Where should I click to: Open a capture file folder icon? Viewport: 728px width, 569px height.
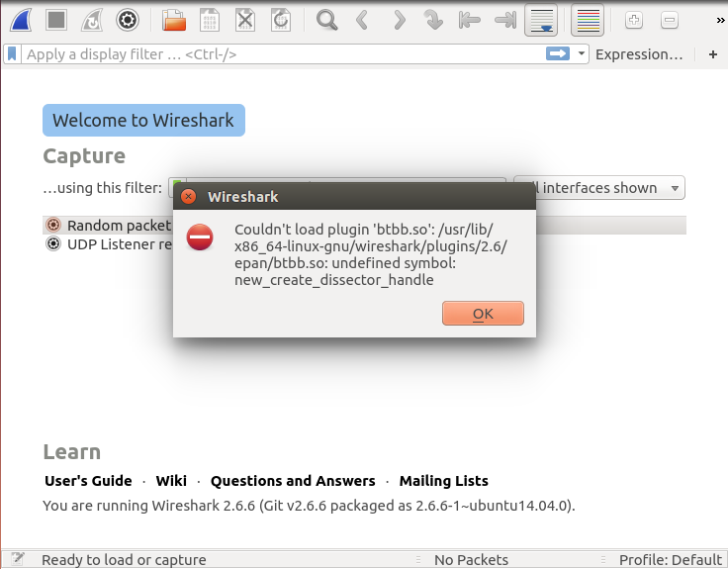[174, 19]
